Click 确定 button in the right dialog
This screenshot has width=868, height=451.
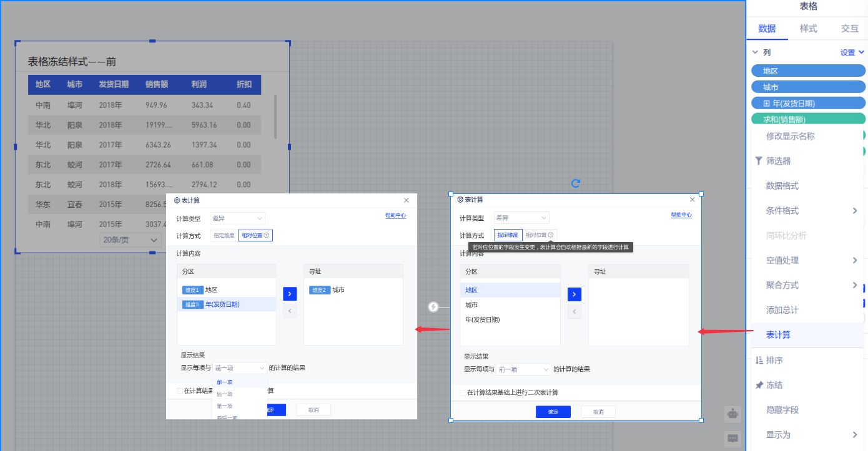(553, 412)
